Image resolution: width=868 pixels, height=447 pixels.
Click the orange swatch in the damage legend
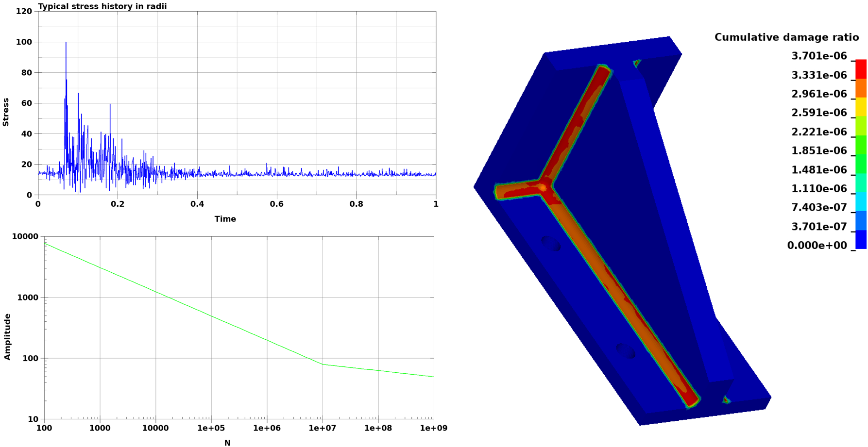click(x=861, y=88)
